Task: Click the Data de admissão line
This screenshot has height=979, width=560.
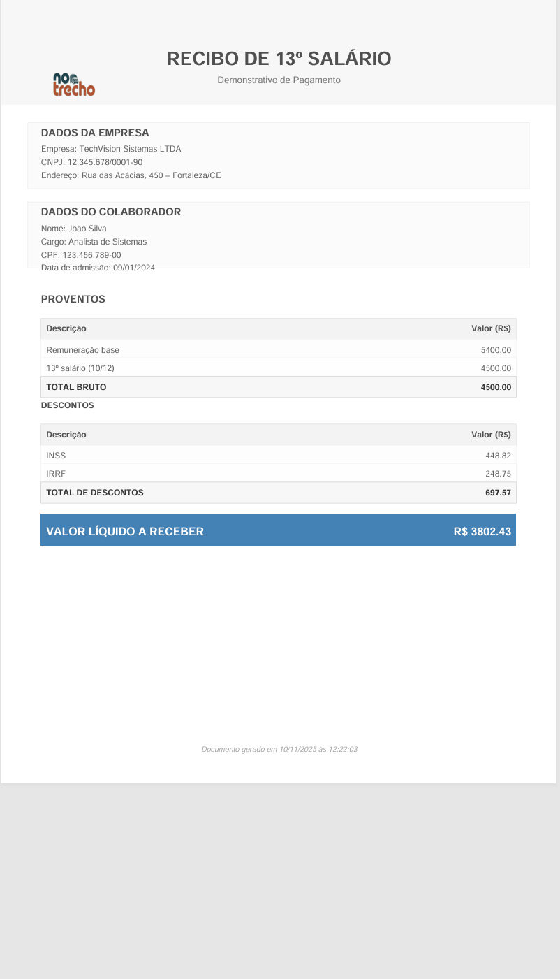Action: [x=98, y=268]
